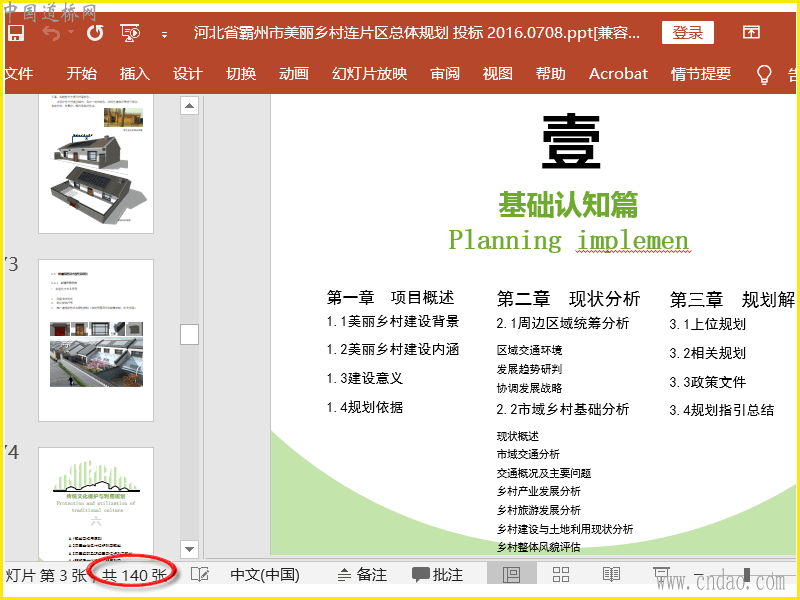Click the text 交通概况及主要问题
800x600 pixels.
click(544, 473)
